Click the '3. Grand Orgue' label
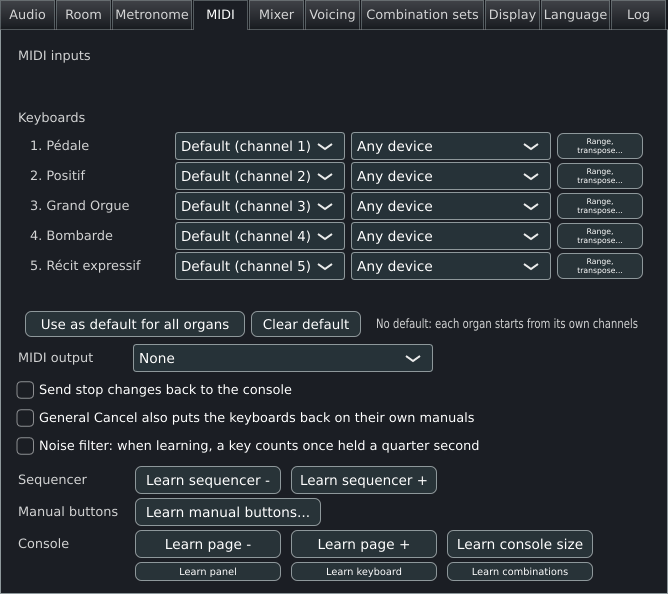Viewport: 668px width, 594px height. coord(80,206)
